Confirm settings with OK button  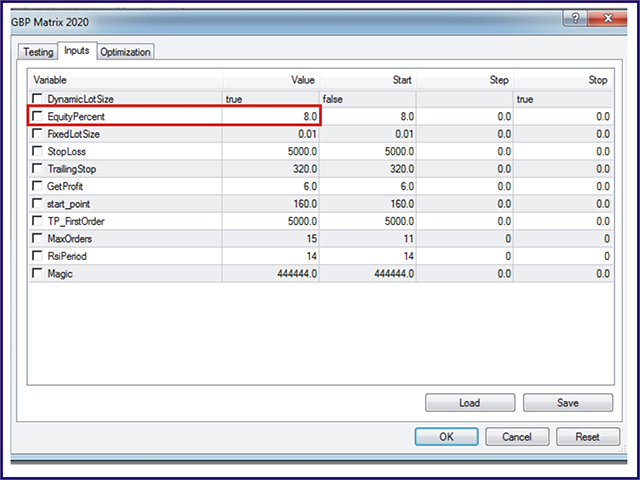445,436
